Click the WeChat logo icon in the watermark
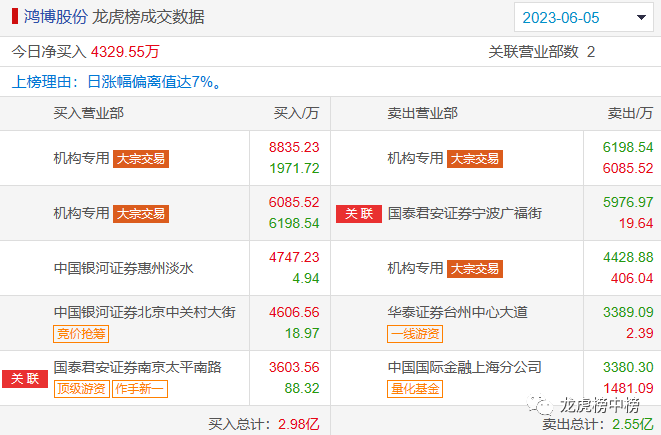Image resolution: width=661 pixels, height=435 pixels. (541, 405)
